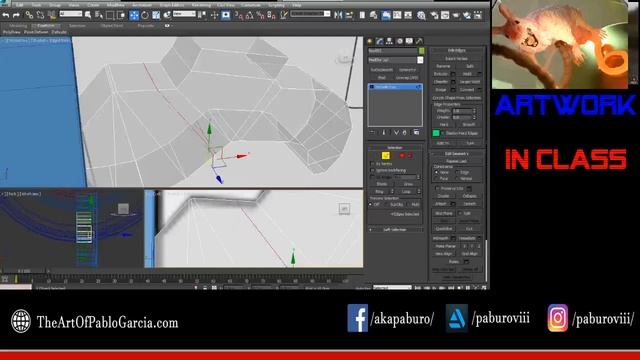Screen dimensions: 640x360
Task: Switch to the Hierarchy command panel tab
Action: click(389, 41)
